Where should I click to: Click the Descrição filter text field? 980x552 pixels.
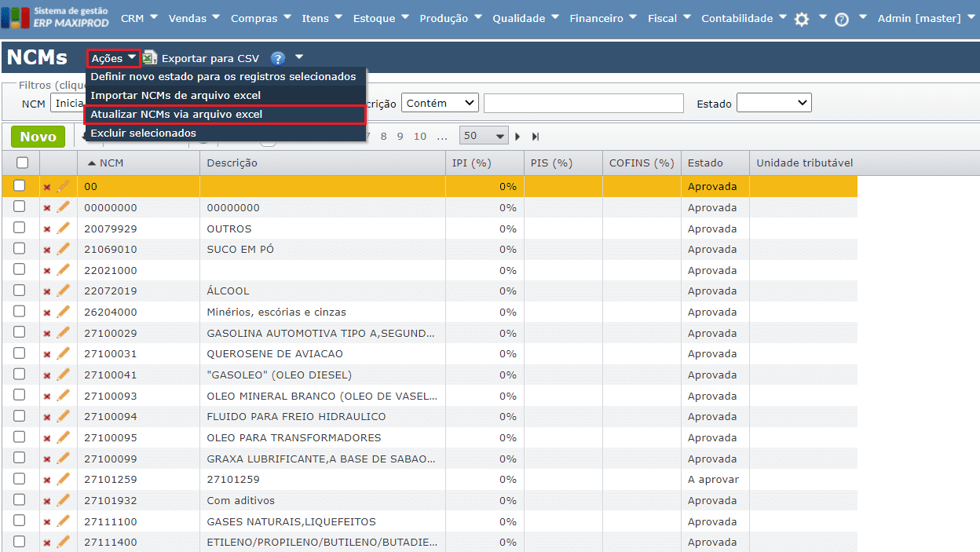[x=584, y=102]
